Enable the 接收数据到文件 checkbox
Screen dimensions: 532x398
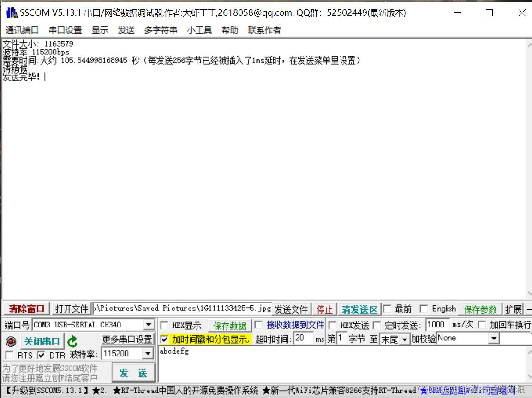(258, 325)
